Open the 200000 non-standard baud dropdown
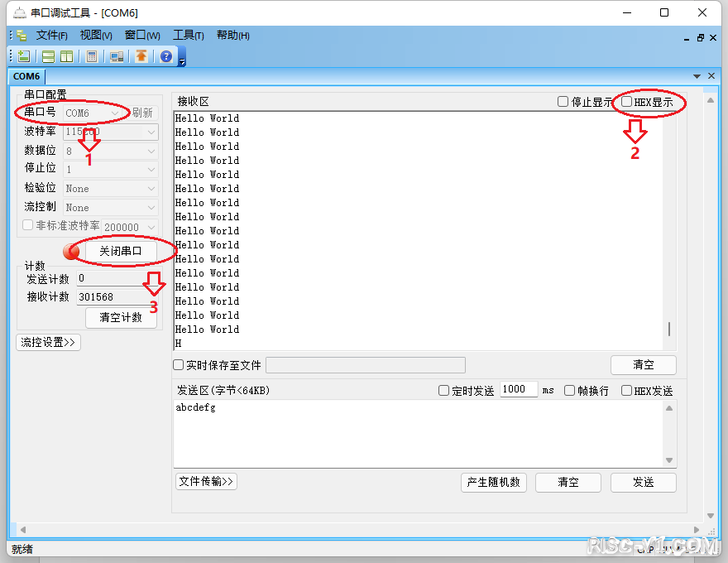Image resolution: width=728 pixels, height=563 pixels. pos(130,227)
